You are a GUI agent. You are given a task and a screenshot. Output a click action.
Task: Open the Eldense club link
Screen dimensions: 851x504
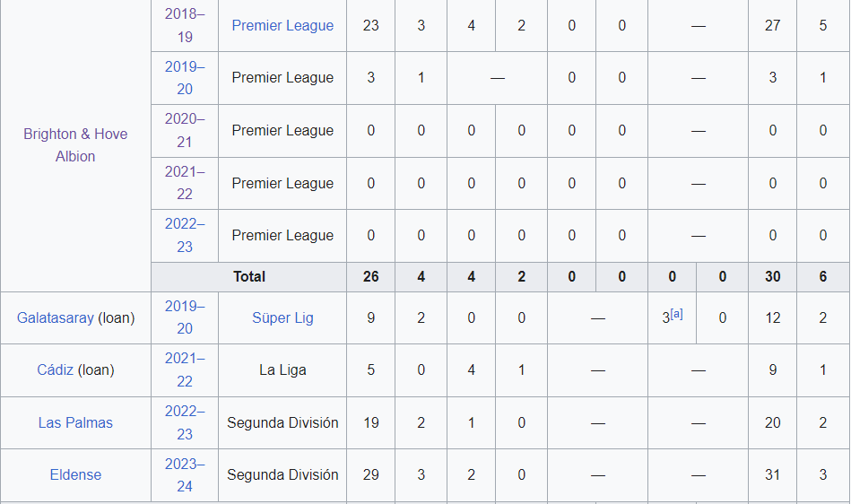[x=75, y=474]
